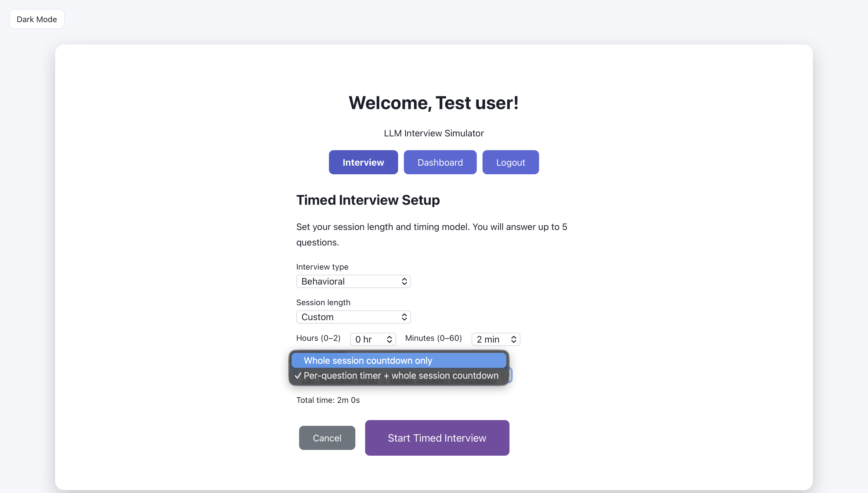
Task: Click Start Timed Interview
Action: tap(437, 438)
